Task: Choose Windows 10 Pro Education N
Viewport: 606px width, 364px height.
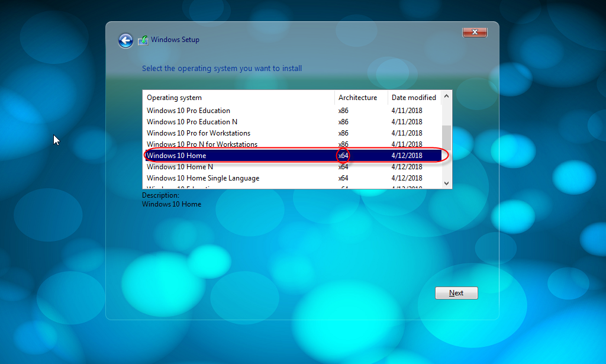Action: click(x=192, y=122)
